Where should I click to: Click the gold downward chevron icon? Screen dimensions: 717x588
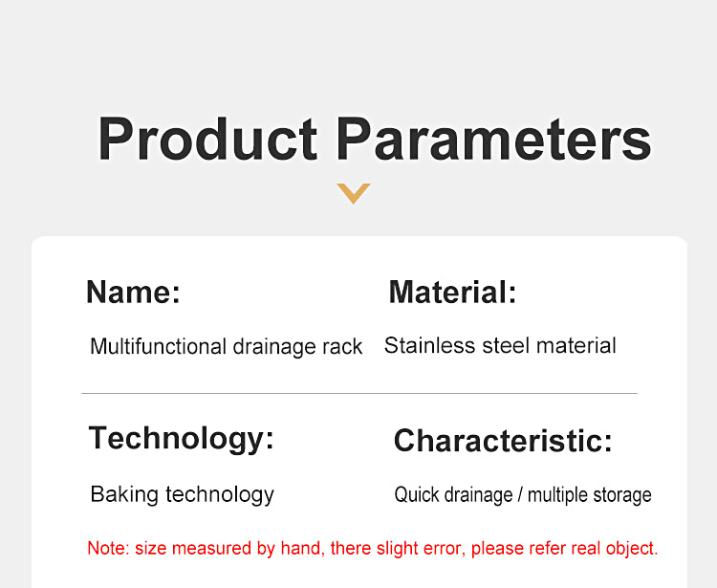tap(354, 193)
